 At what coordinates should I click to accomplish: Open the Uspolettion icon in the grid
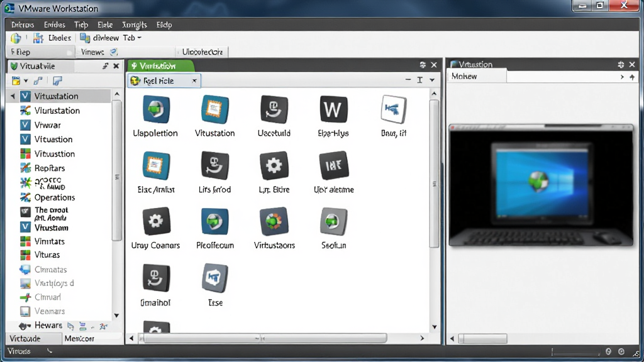tap(156, 109)
